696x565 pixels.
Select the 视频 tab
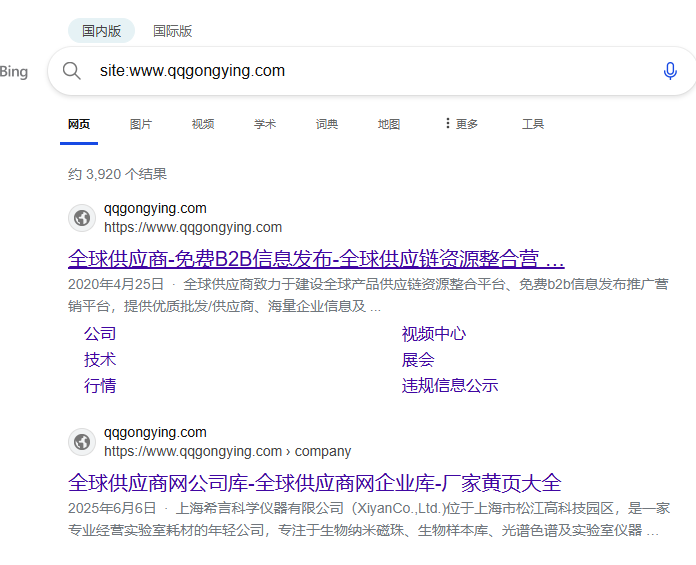coord(203,124)
